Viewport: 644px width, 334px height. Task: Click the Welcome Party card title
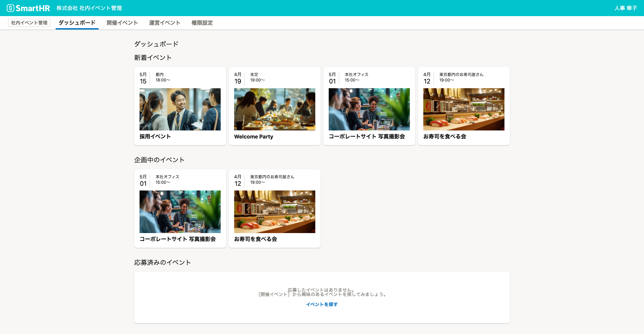(254, 136)
